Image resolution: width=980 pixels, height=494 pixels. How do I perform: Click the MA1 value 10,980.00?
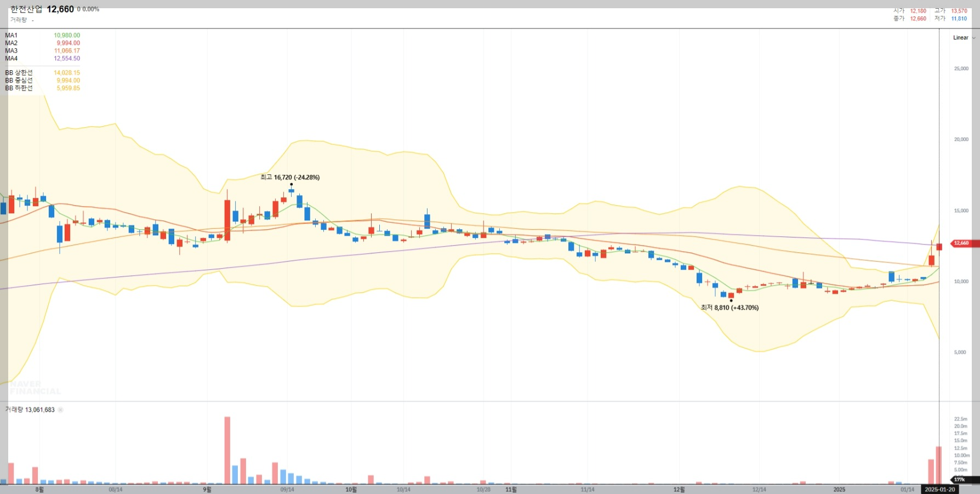click(67, 35)
